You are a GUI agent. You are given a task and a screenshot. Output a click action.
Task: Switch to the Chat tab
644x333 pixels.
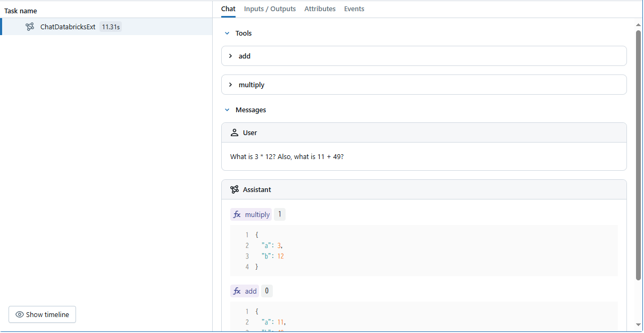pyautogui.click(x=228, y=9)
